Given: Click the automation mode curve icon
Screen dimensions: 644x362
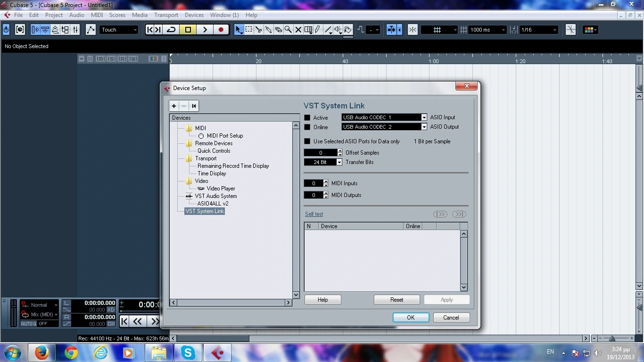Looking at the screenshot, I should pos(91,30).
